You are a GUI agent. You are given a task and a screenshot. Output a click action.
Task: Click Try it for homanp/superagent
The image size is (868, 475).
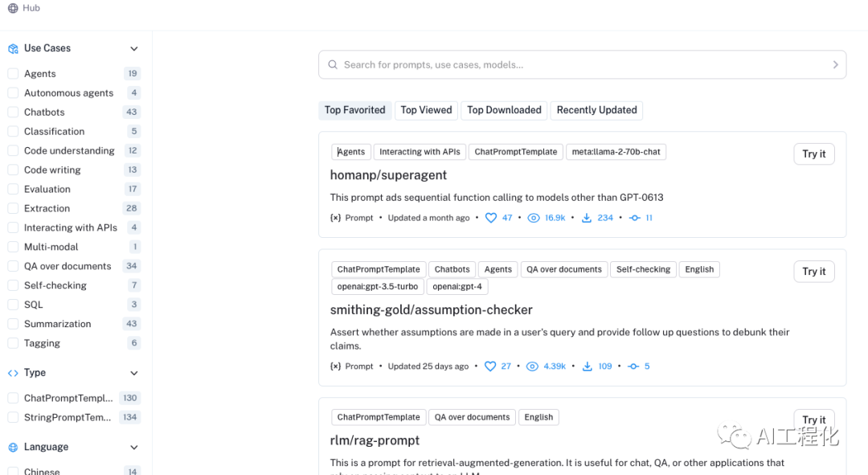(813, 154)
